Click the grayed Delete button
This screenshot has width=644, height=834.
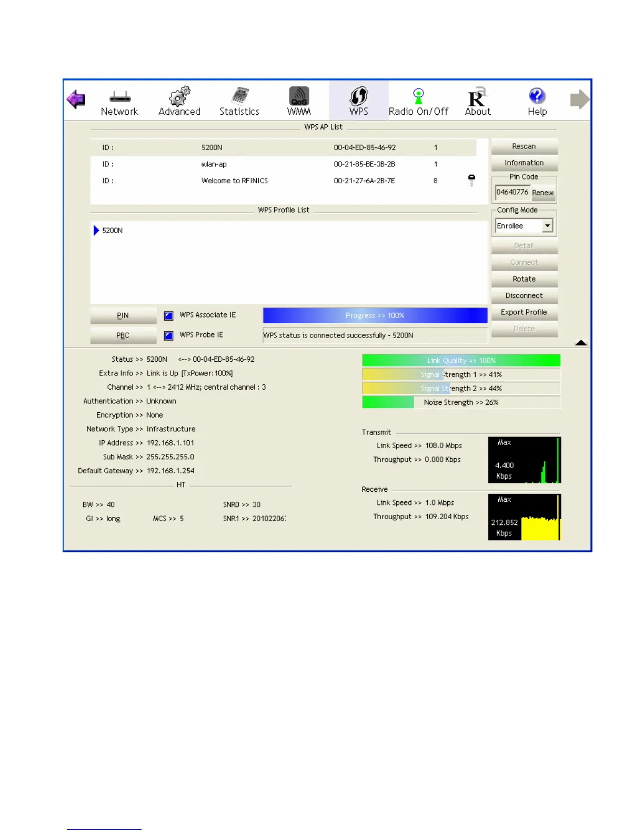tap(524, 329)
